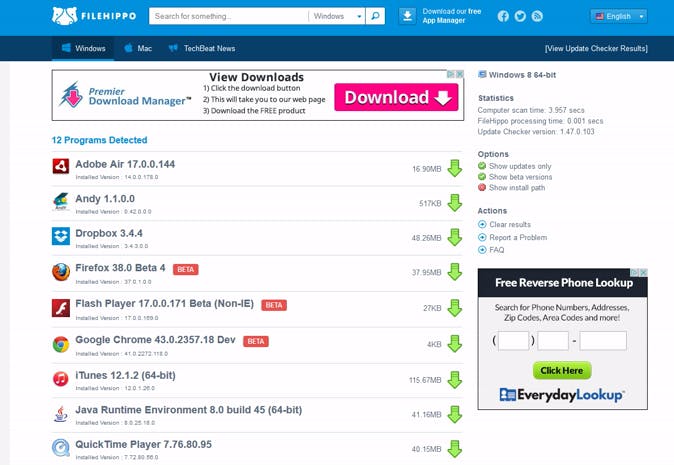Close the Reverse Phone Lookup ad
The image size is (674, 465).
click(x=643, y=272)
